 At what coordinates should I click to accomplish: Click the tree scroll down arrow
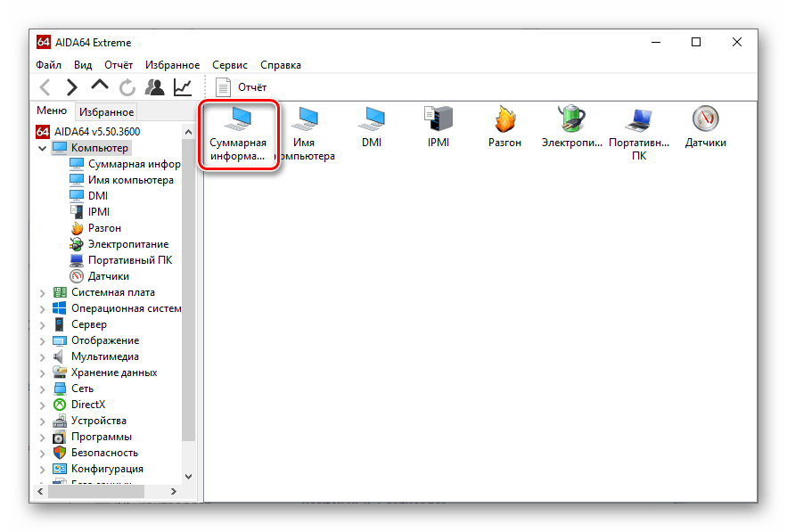pos(188,476)
